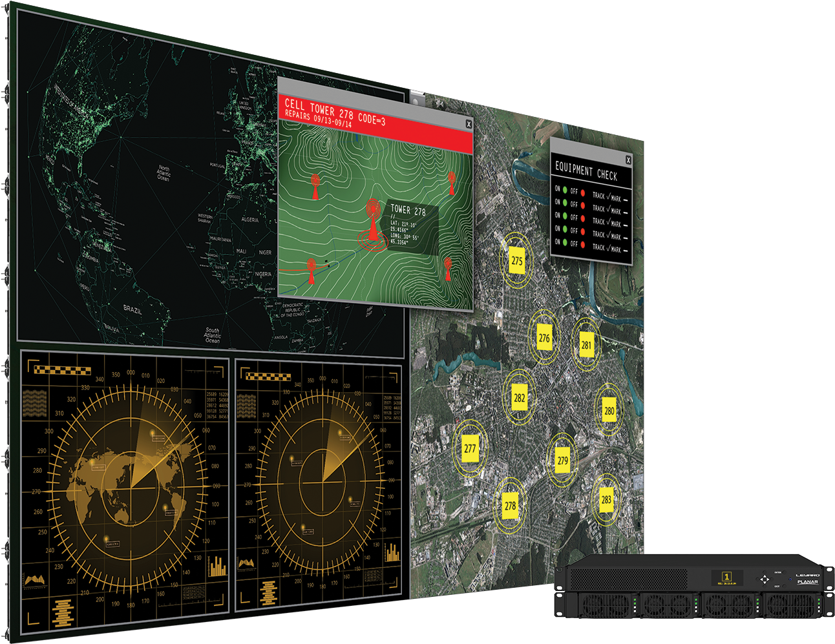Viewport: 835px width, 644px height.
Task: Select tower marker 276 on the satellite map
Action: tap(544, 337)
